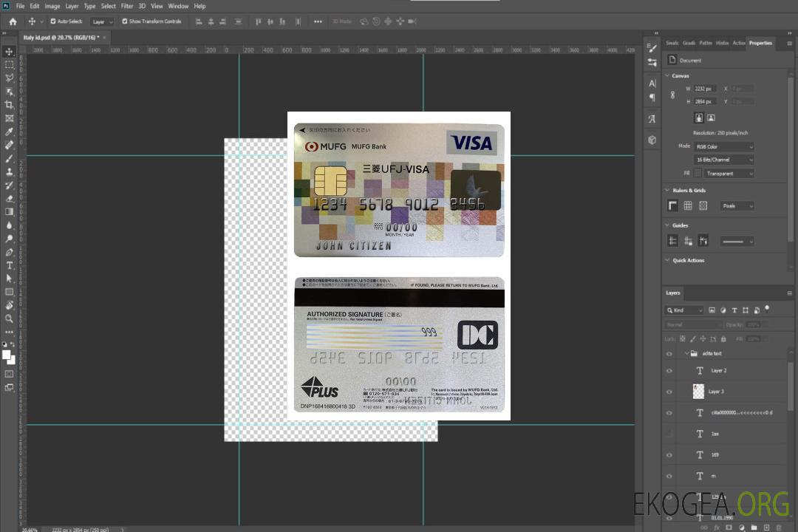Hide the '169' text layer
The image size is (798, 532).
tap(669, 455)
